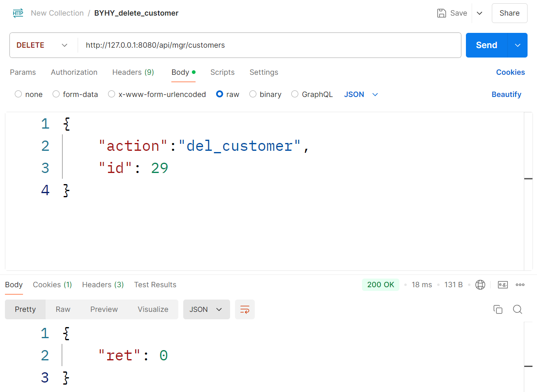537x392 pixels.
Task: Open the Send button dropdown arrow
Action: (x=518, y=45)
